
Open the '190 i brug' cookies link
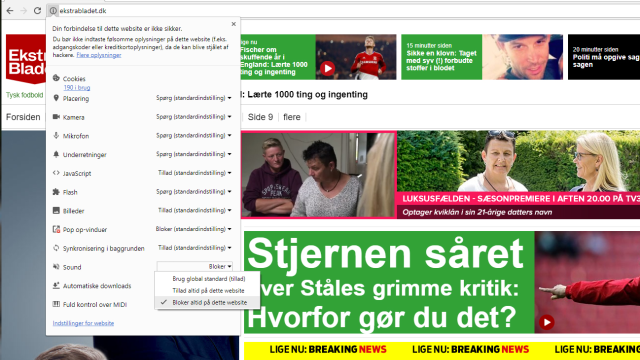click(77, 88)
